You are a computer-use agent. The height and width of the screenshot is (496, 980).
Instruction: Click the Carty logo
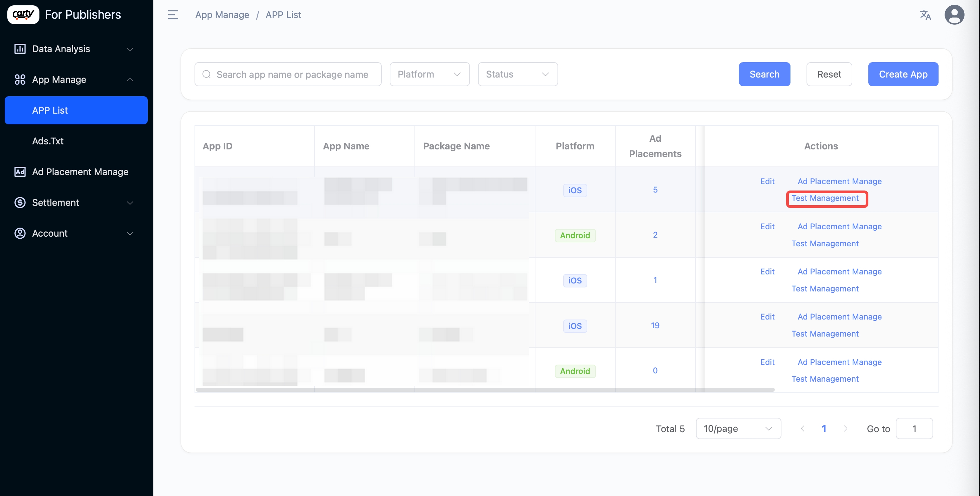[x=23, y=14]
